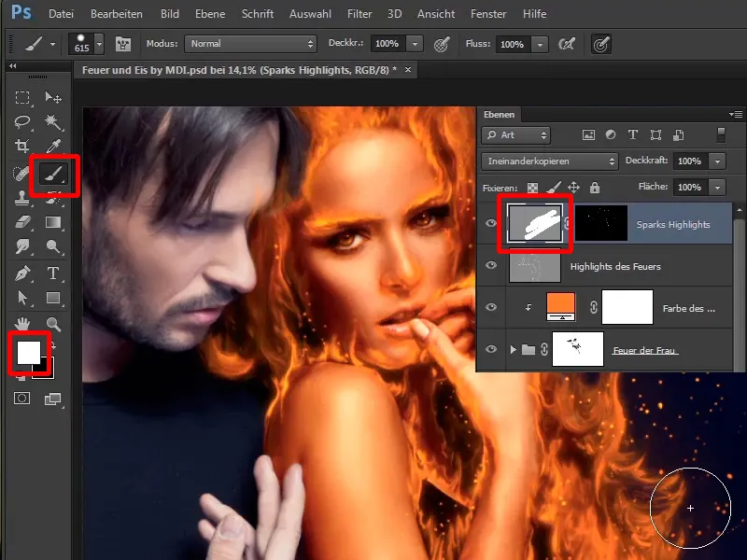Select the Smudge tool
Viewport: 747px width, 560px height.
click(x=22, y=246)
